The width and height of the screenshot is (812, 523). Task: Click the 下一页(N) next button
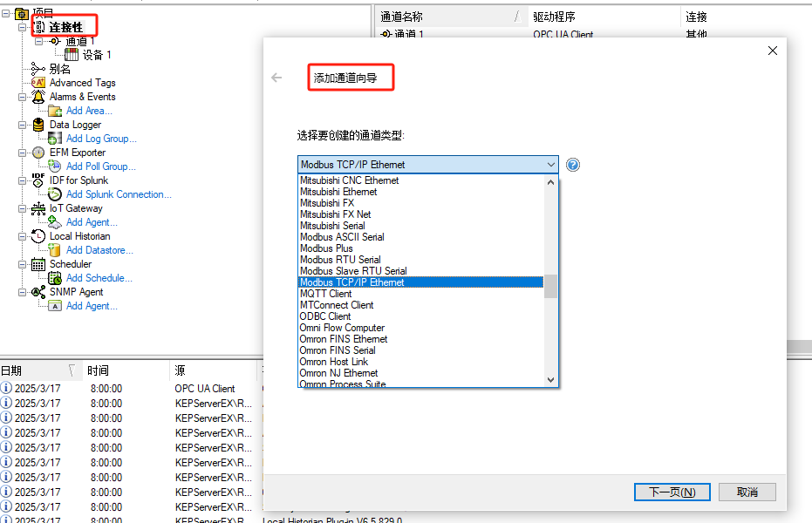[672, 492]
